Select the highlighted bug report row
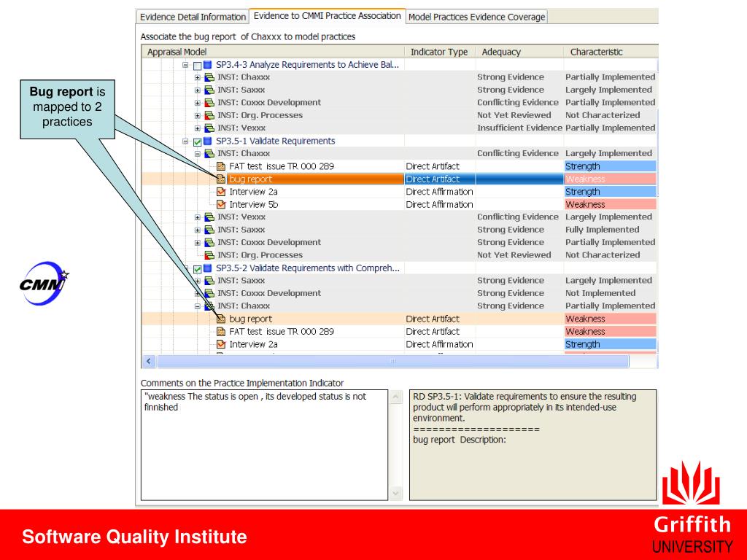Viewport: 747px width, 560px height. [399, 179]
